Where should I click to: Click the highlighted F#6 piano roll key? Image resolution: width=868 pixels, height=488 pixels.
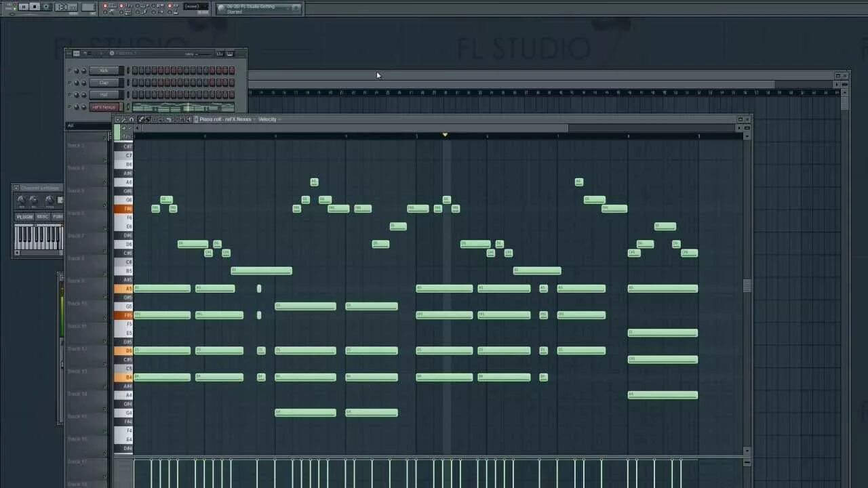123,209
